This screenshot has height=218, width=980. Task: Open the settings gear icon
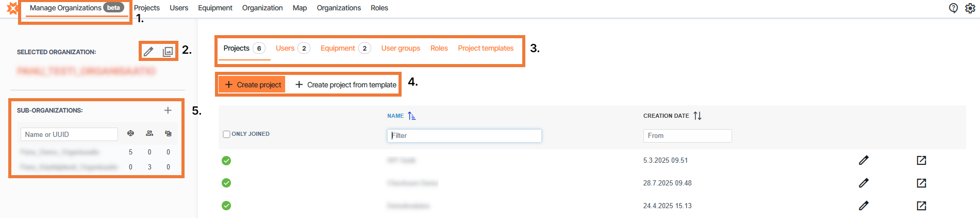[x=970, y=8]
